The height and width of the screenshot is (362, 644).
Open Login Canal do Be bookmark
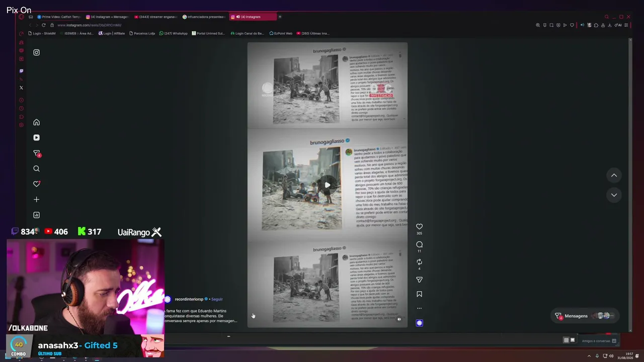click(x=247, y=33)
